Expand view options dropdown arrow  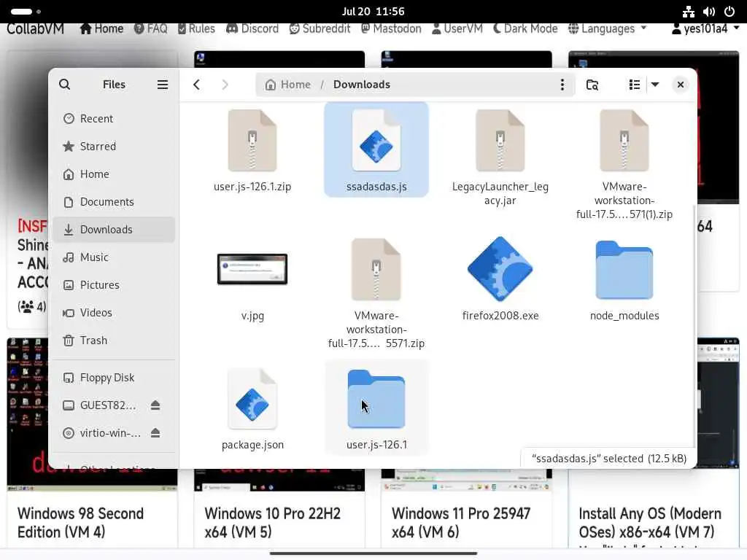coord(655,85)
